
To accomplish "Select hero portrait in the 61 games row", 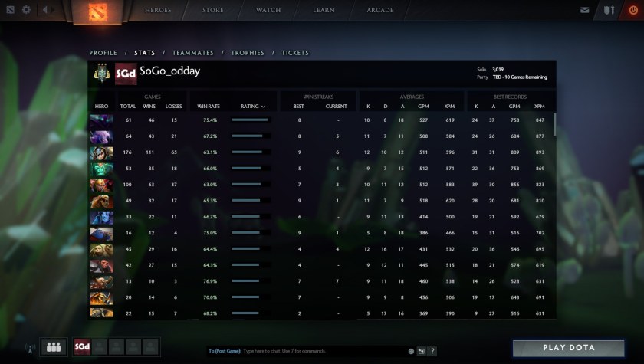I will (x=101, y=120).
